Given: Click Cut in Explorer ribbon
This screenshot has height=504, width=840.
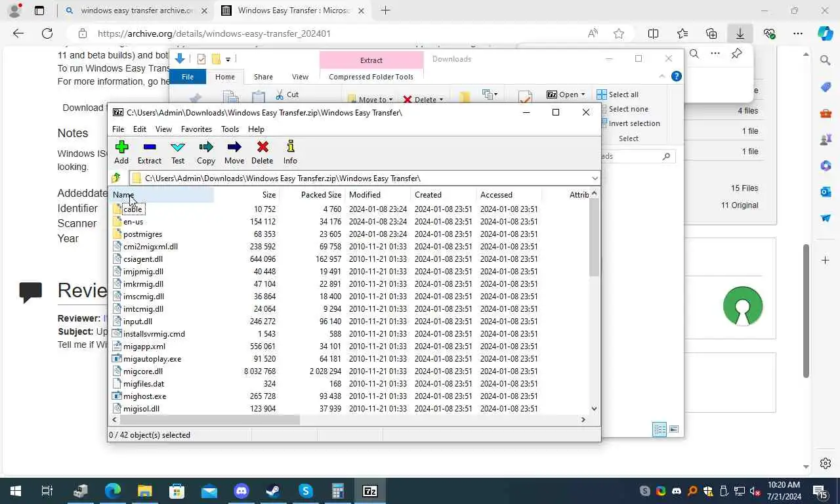Looking at the screenshot, I should click(287, 94).
